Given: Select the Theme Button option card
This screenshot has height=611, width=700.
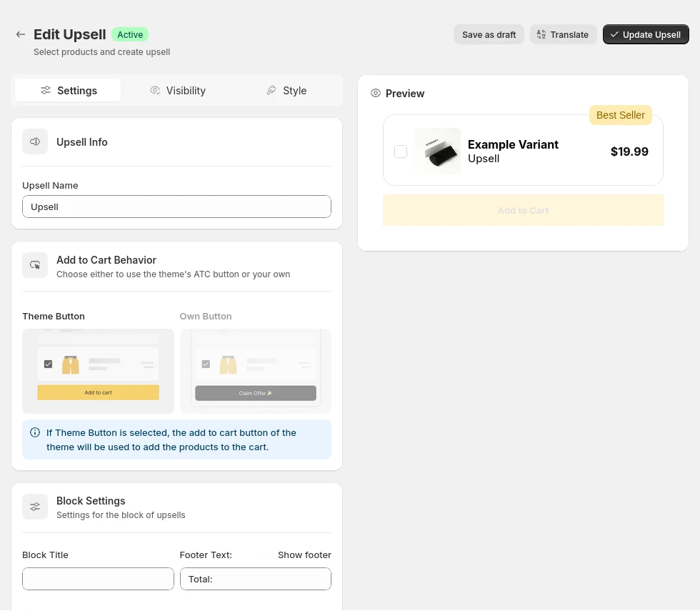Looking at the screenshot, I should (99, 371).
